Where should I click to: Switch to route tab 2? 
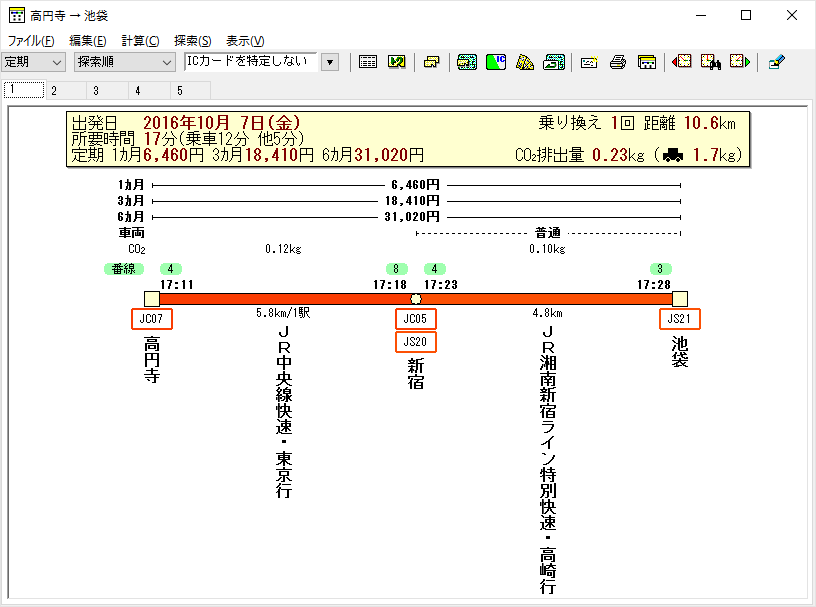54,90
